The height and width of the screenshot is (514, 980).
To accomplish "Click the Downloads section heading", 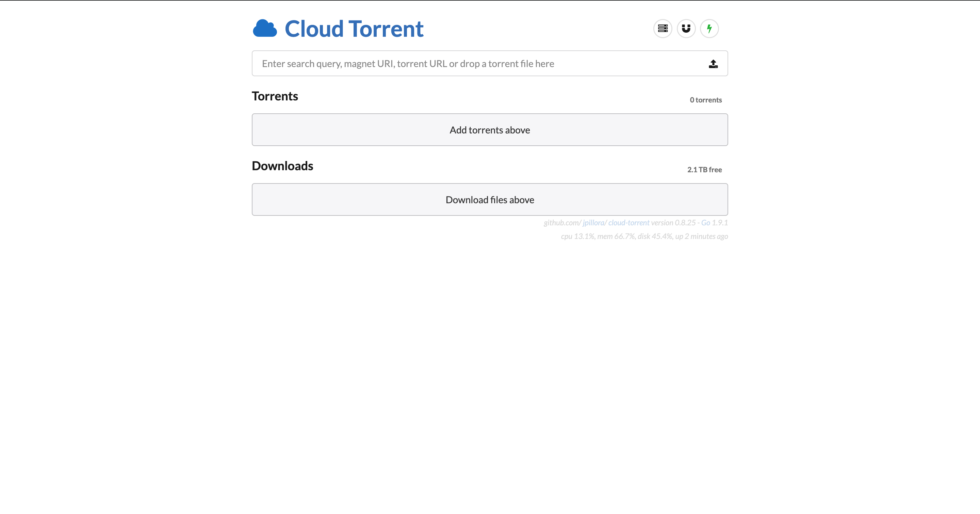I will pyautogui.click(x=282, y=166).
